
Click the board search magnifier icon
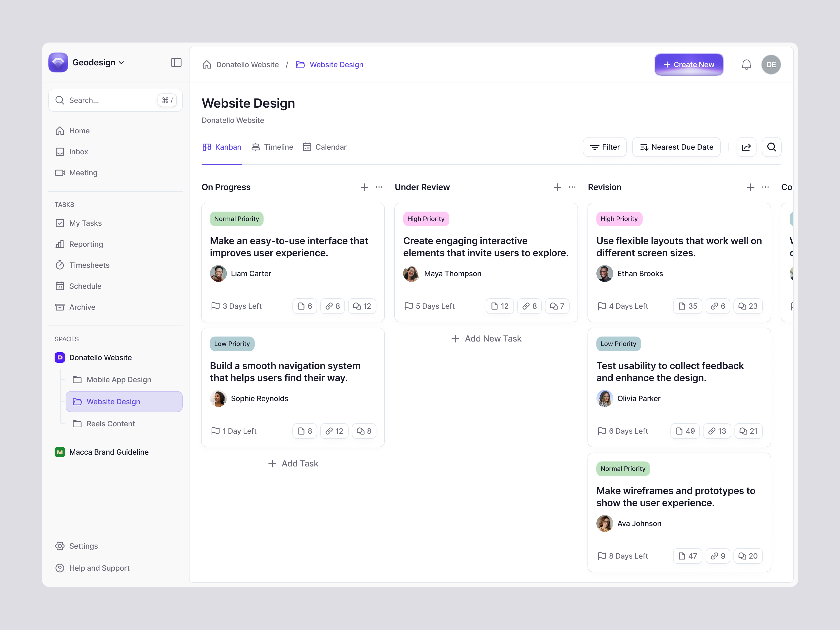click(x=771, y=147)
